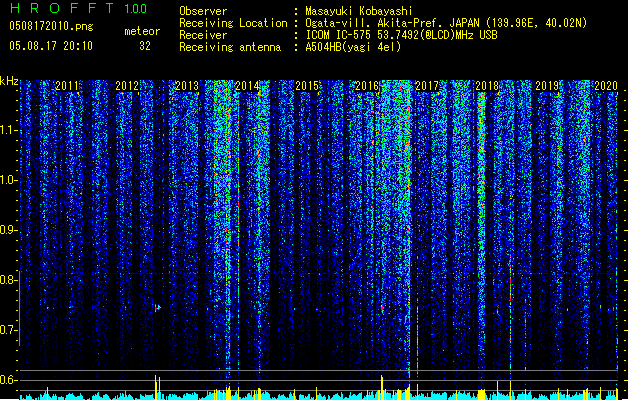Click the Receiver label
Image resolution: width=629 pixels, height=400 pixels.
pos(203,35)
